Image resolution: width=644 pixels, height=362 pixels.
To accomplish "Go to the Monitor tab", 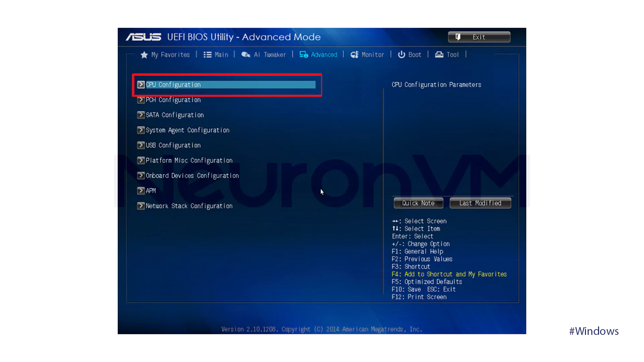I will coord(367,55).
